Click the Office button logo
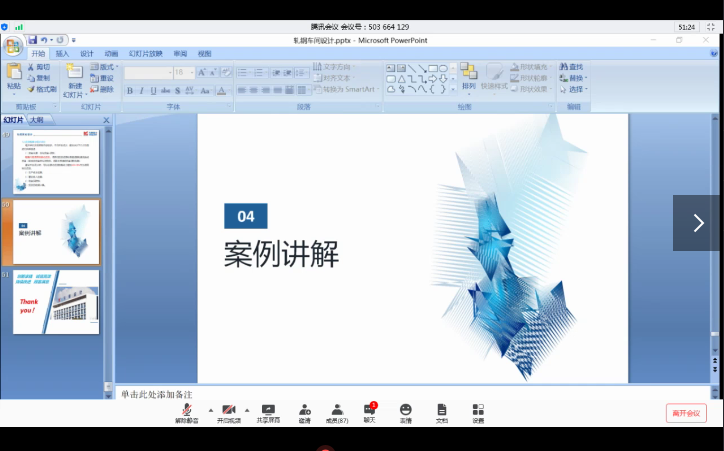 pos(13,46)
